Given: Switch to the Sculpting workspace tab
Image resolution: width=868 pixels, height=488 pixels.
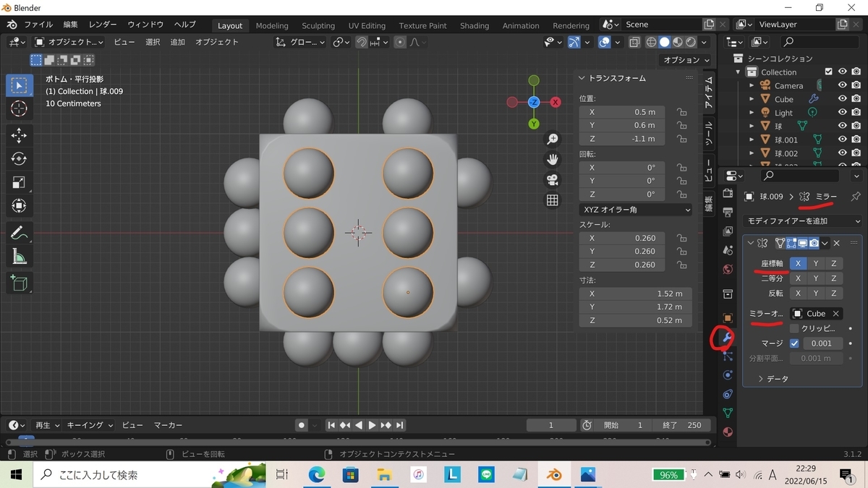Looking at the screenshot, I should 318,25.
